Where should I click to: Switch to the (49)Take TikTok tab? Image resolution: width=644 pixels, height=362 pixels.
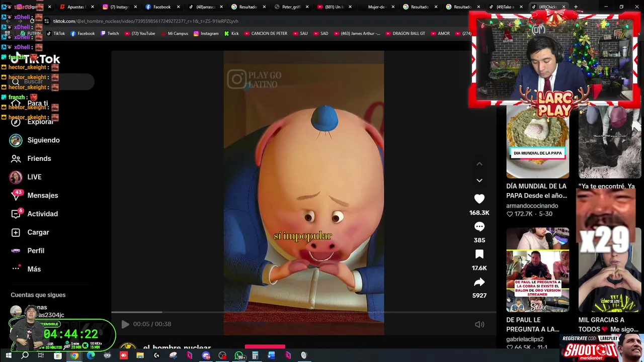coord(505,7)
